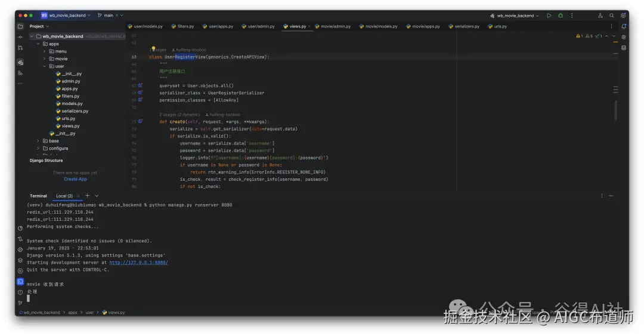Image resolution: width=644 pixels, height=336 pixels.
Task: Open the Database tool window icon
Action: [624, 48]
